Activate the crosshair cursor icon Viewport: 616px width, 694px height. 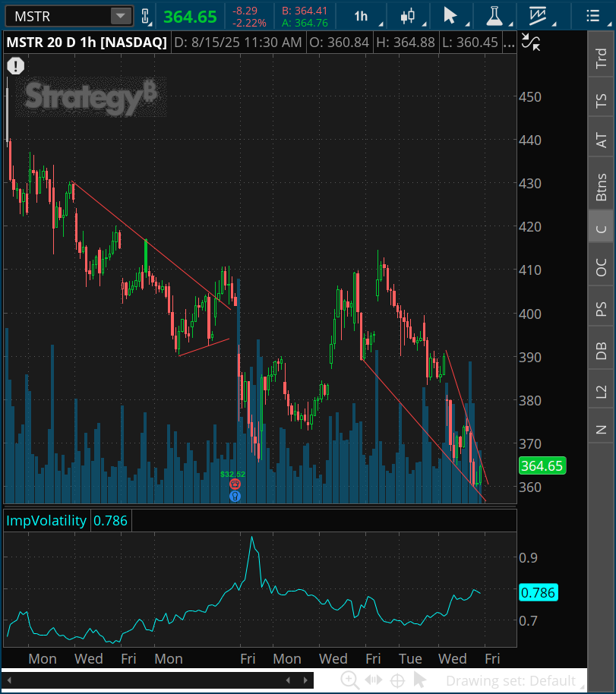coord(396,680)
